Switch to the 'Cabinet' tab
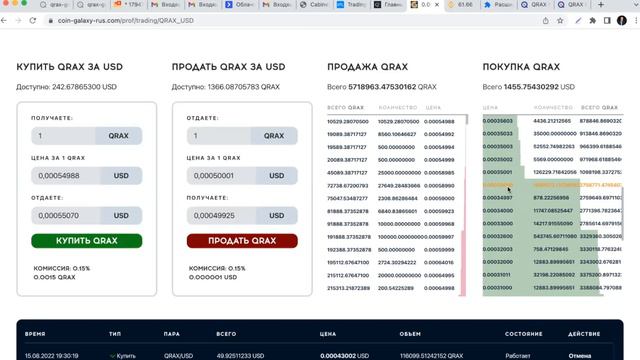 tap(313, 5)
